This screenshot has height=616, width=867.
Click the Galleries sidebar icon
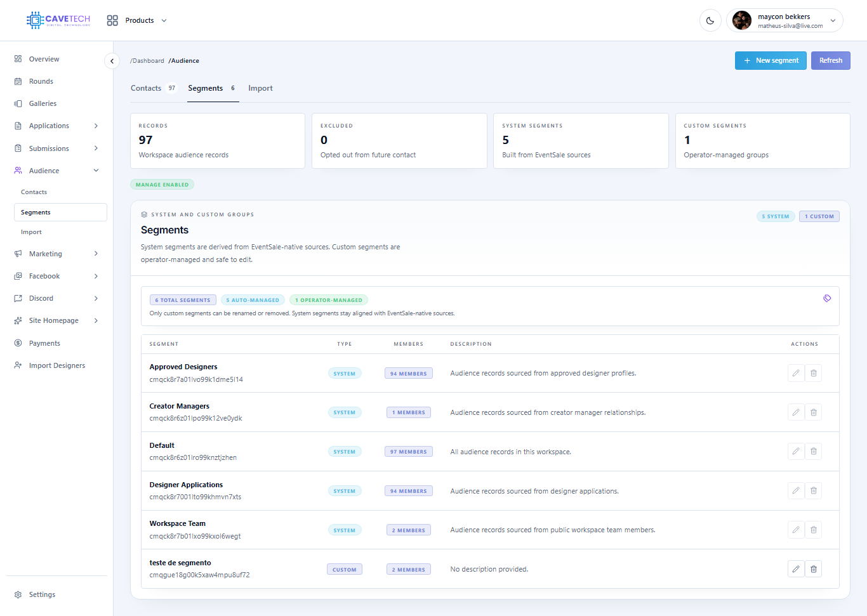tap(18, 103)
